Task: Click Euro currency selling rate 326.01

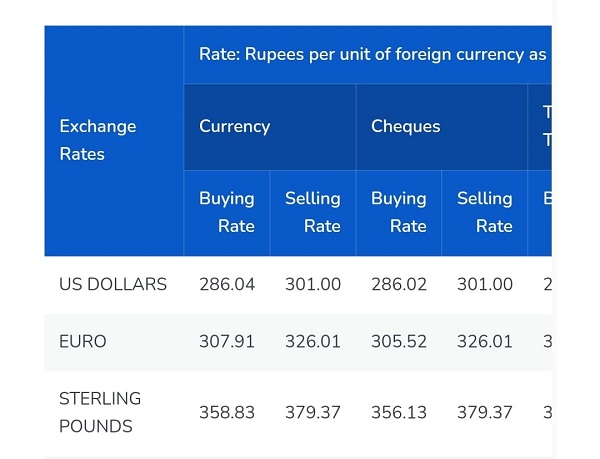Action: pos(313,342)
